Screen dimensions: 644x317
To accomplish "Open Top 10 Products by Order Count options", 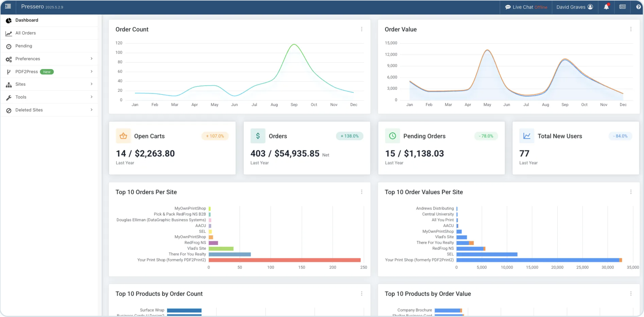I will click(x=362, y=293).
